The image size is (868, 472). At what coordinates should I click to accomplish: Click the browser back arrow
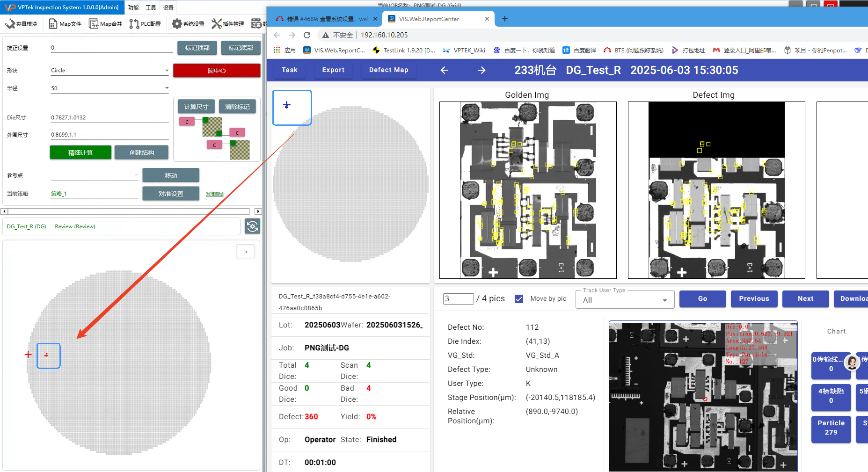(x=277, y=35)
